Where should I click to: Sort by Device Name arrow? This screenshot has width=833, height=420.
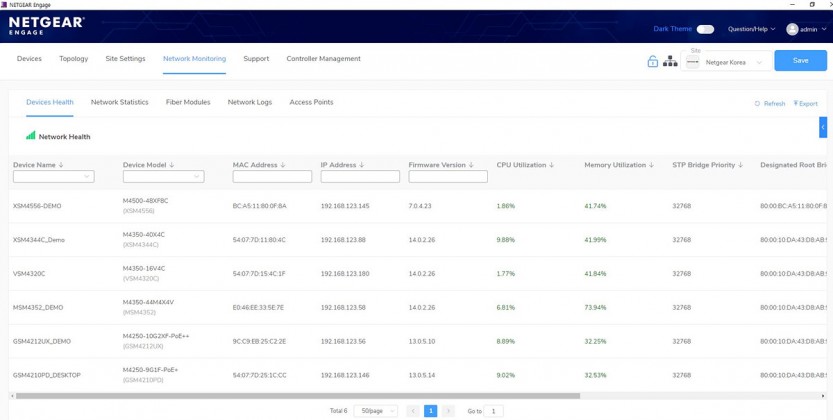[61, 165]
